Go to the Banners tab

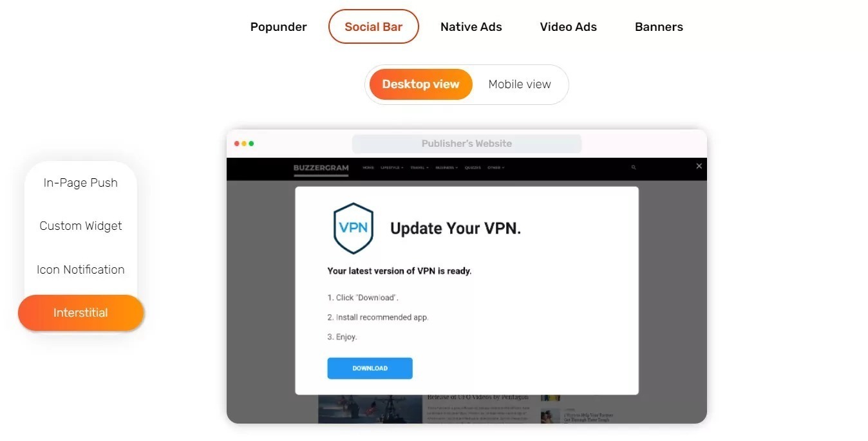[659, 27]
